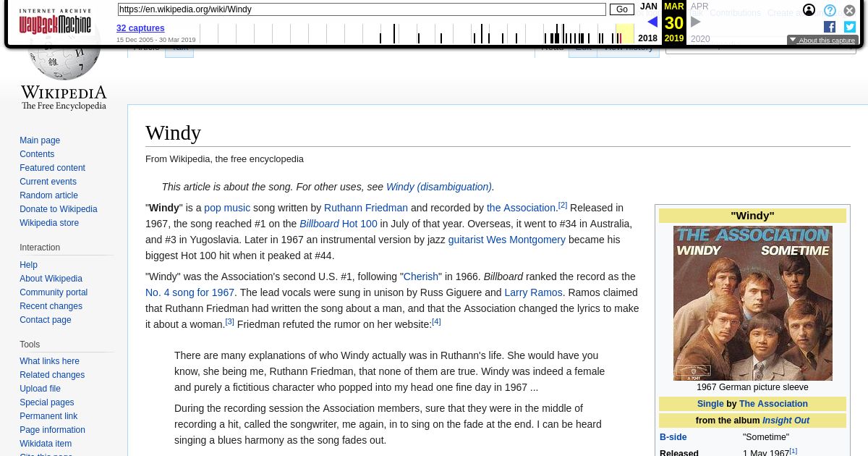
Task: Follow the Insight Out album link
Action: (786, 421)
